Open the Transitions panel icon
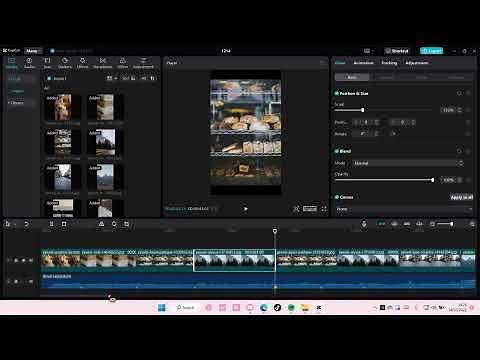The width and height of the screenshot is (480, 360). pyautogui.click(x=103, y=62)
